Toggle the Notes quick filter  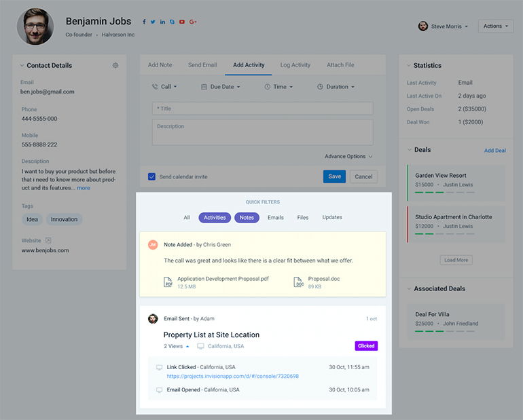247,218
